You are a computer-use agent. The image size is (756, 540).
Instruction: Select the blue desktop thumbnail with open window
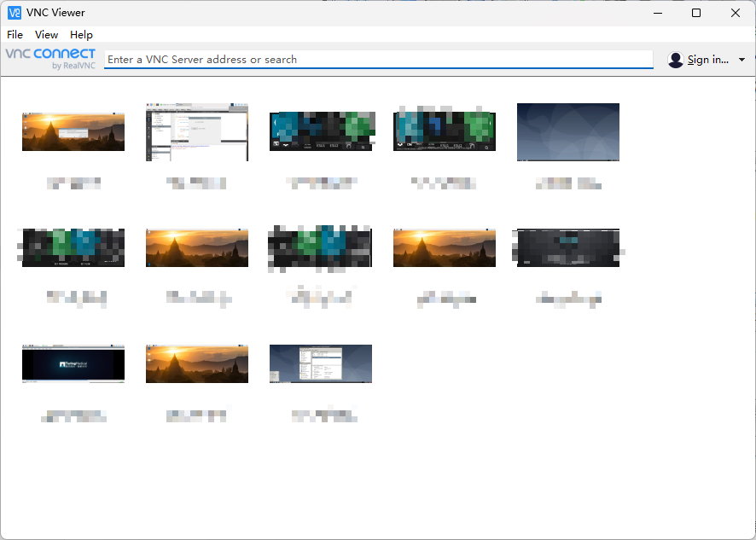coord(321,364)
